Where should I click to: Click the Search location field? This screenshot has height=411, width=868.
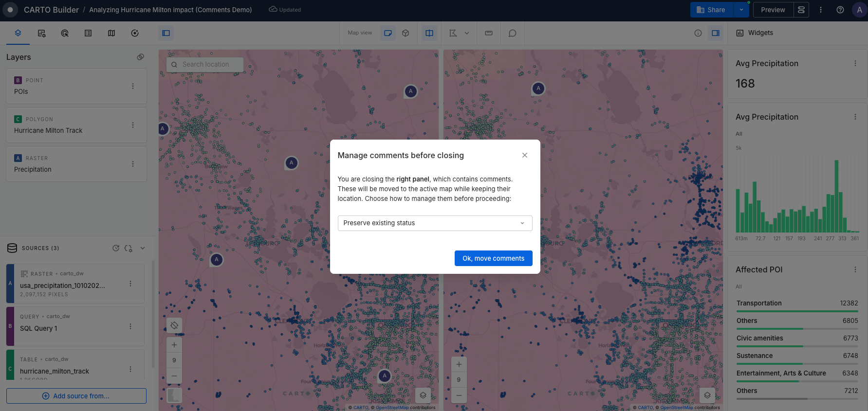pyautogui.click(x=205, y=64)
